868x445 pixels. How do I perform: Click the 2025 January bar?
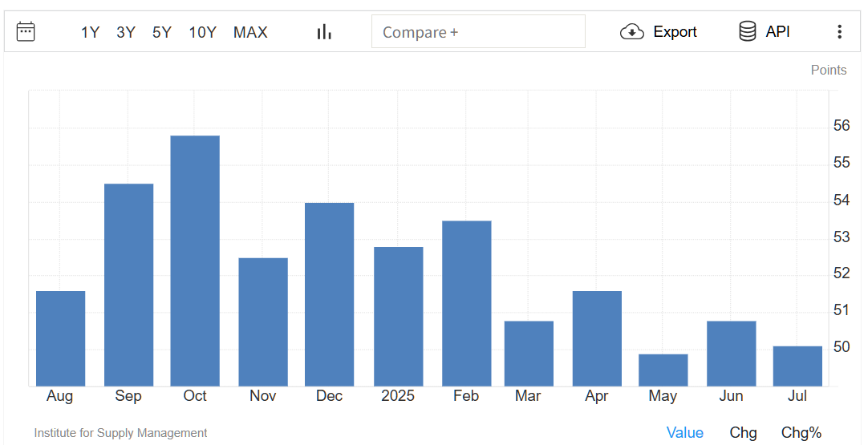(x=399, y=317)
